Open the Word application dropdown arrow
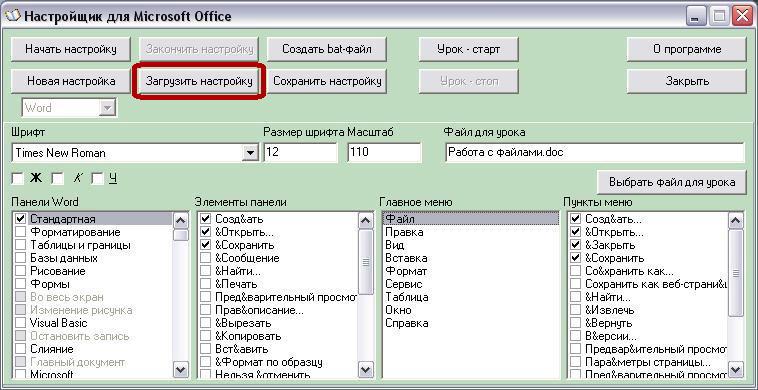Viewport: 758px width, 390px height. point(106,108)
